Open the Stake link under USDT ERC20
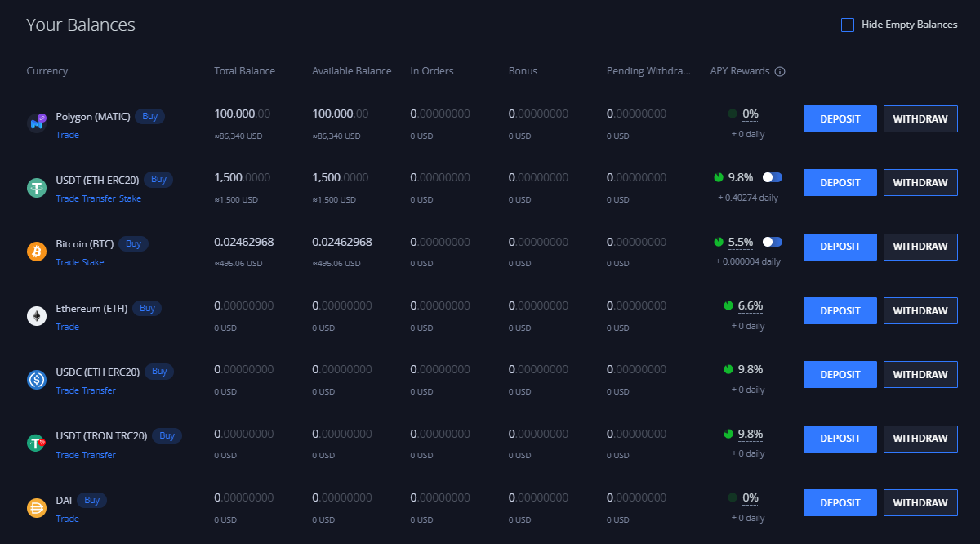This screenshot has height=544, width=980. coord(131,198)
